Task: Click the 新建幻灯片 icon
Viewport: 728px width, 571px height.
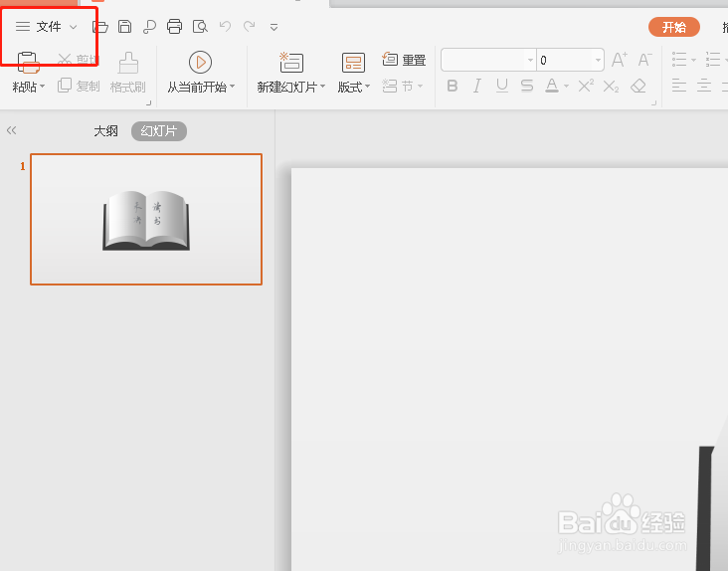Action: point(291,63)
